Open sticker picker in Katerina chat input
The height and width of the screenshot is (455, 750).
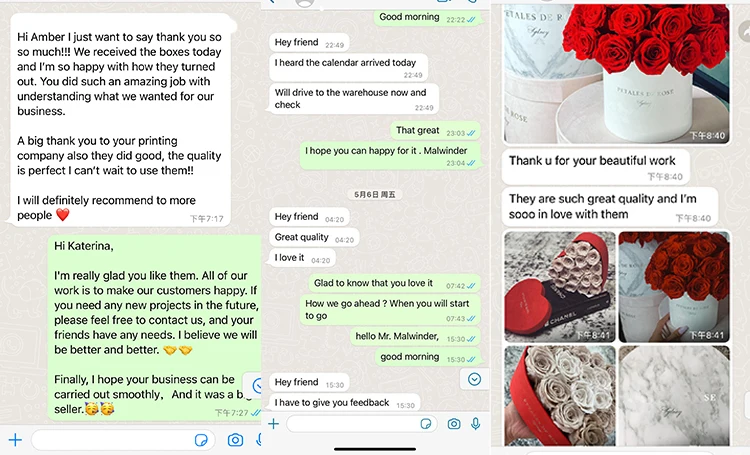coord(201,440)
